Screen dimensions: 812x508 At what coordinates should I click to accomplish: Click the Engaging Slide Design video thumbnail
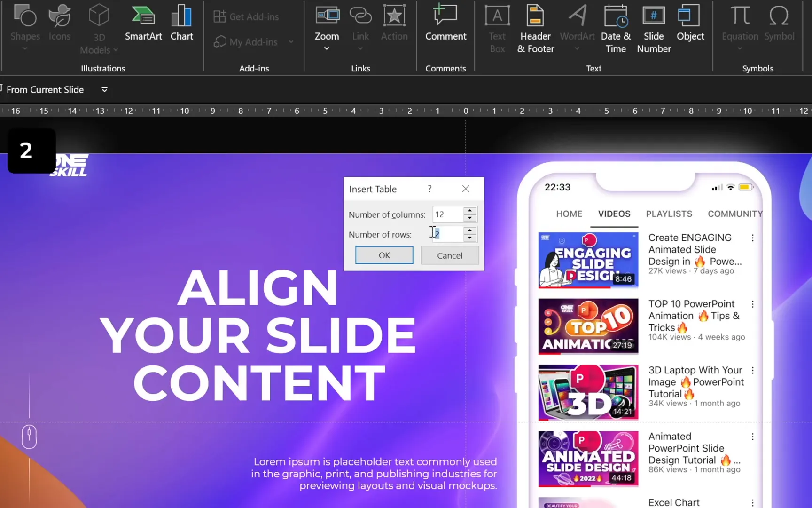pyautogui.click(x=588, y=260)
